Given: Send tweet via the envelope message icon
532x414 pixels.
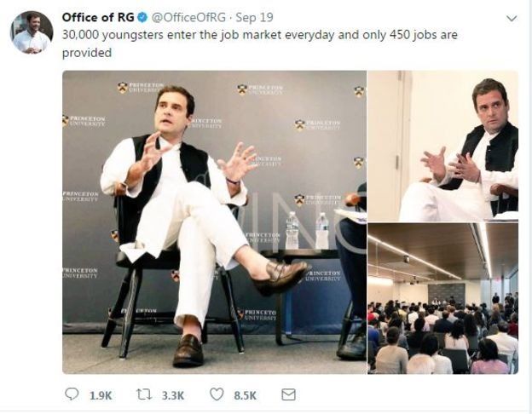Looking at the screenshot, I should click(x=288, y=394).
